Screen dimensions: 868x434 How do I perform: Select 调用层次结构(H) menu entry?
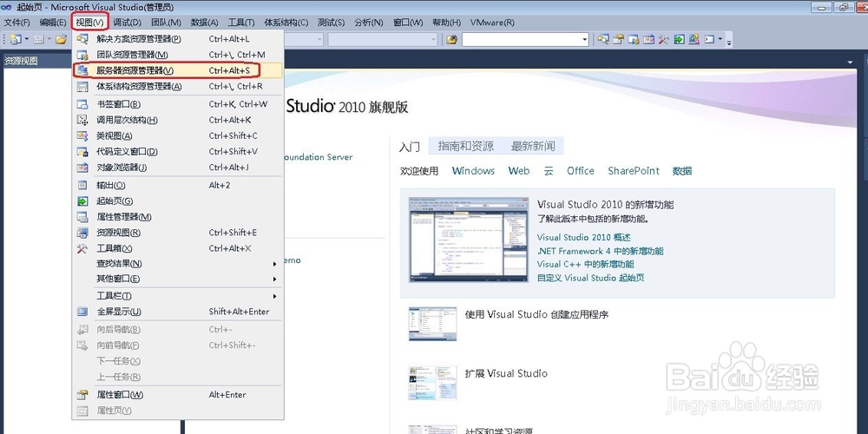(x=178, y=120)
